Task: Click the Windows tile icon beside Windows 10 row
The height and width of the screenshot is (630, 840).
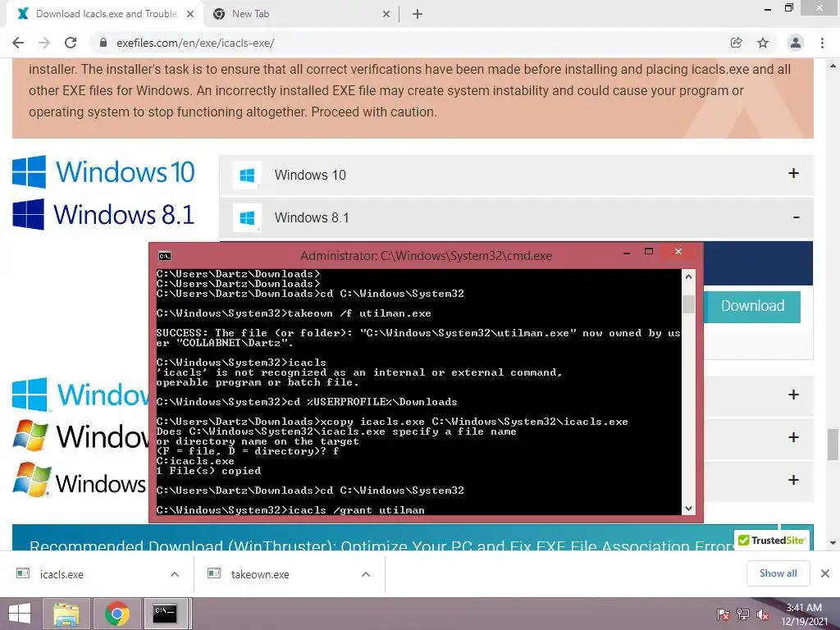Action: [x=247, y=176]
